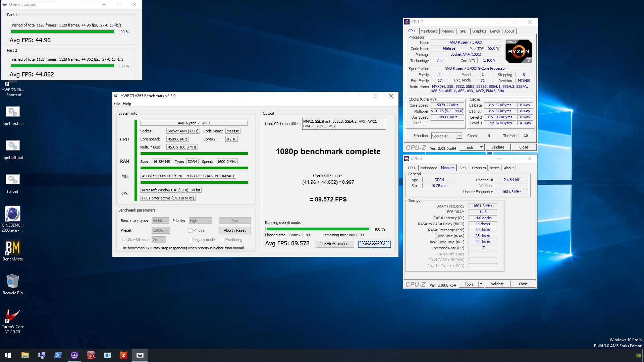
Task: Open the Help menu in HWBOT x265
Action: coord(127,104)
